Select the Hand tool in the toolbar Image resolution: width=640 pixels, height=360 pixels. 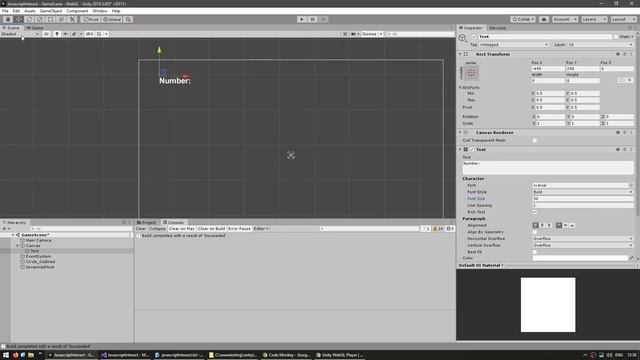[x=8, y=19]
